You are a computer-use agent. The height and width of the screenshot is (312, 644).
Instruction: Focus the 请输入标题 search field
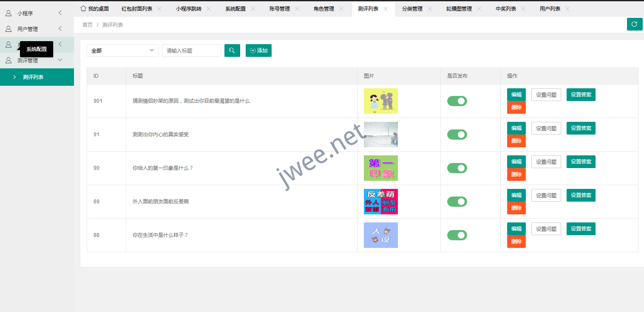pyautogui.click(x=191, y=51)
